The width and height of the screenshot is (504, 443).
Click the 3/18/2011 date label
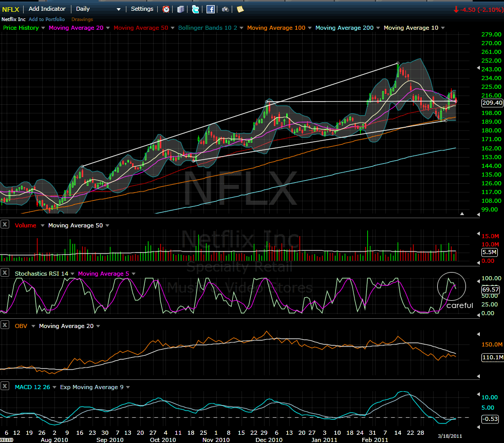point(450,436)
